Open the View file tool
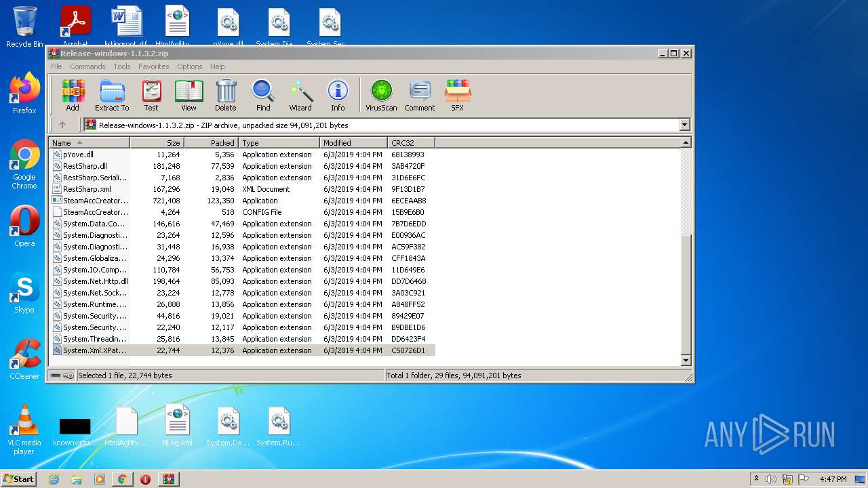This screenshot has width=868, height=488. tap(189, 95)
